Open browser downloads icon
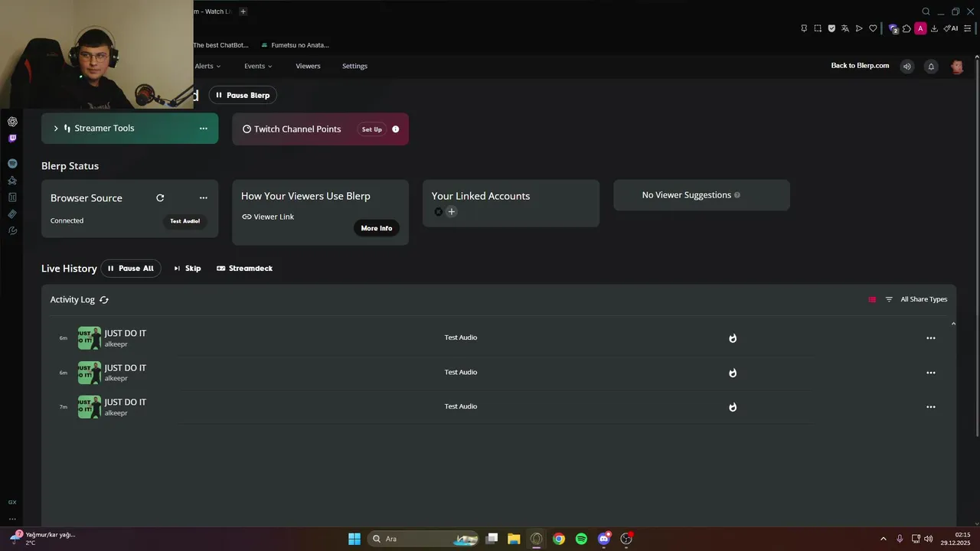 934,28
